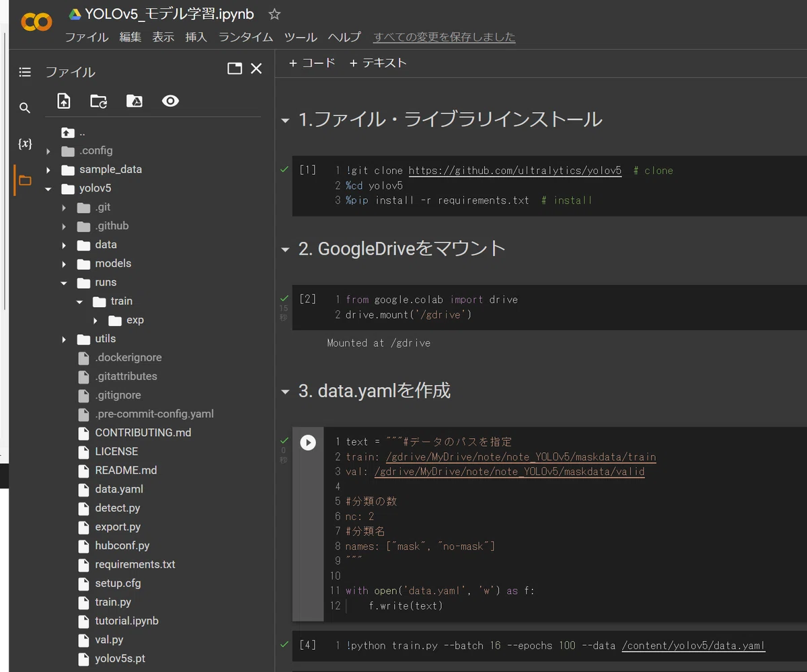The width and height of the screenshot is (807, 672).
Task: Toggle the files folder sidebar icon
Action: (25, 180)
